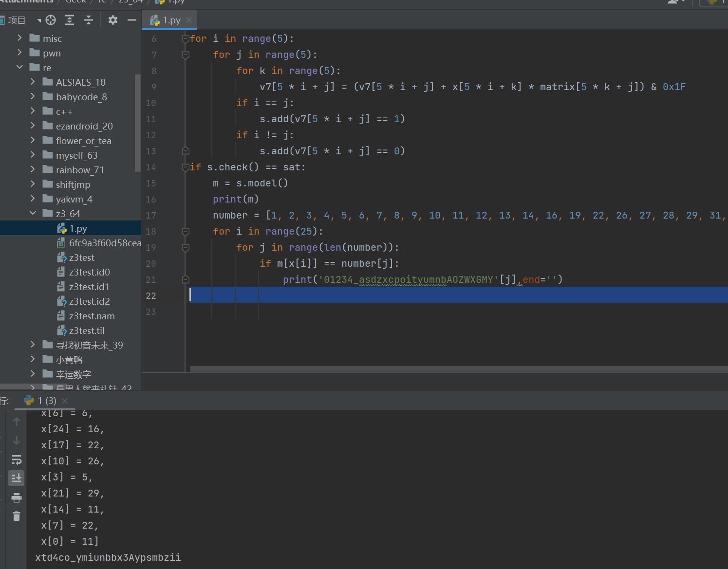The height and width of the screenshot is (569, 728).
Task: Toggle code folding at line 6 for loop
Action: [x=185, y=38]
